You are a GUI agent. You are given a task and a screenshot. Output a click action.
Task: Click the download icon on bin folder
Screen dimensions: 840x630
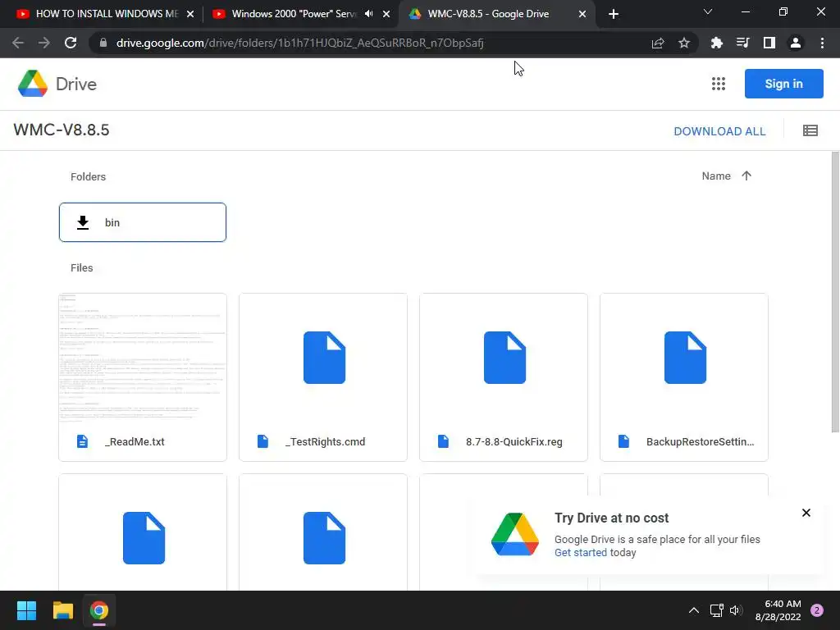[x=83, y=222]
